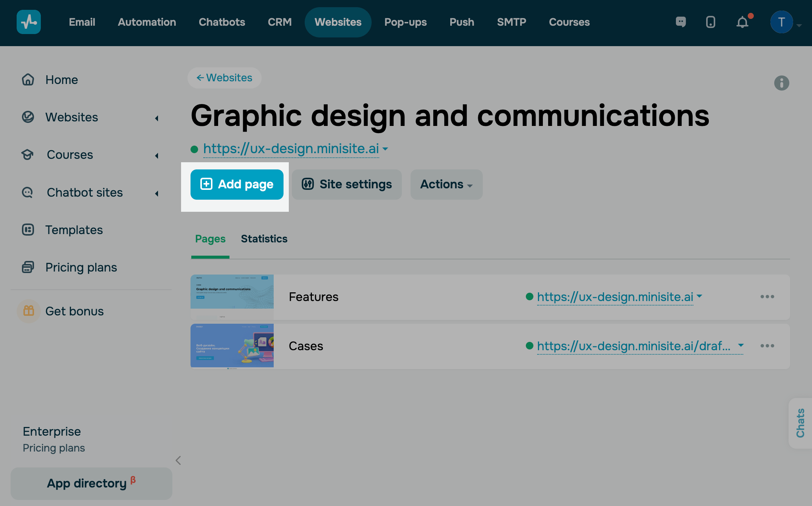
Task: Expand the Chatbot sites sidebar submenu
Action: [157, 193]
